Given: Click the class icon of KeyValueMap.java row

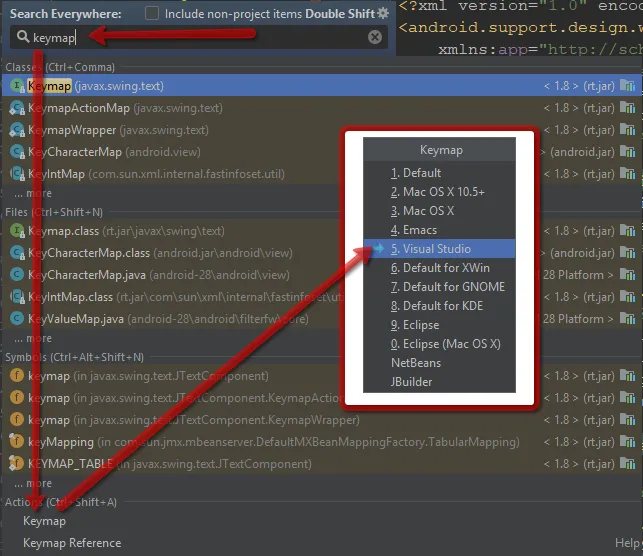Looking at the screenshot, I should pyautogui.click(x=17, y=319).
